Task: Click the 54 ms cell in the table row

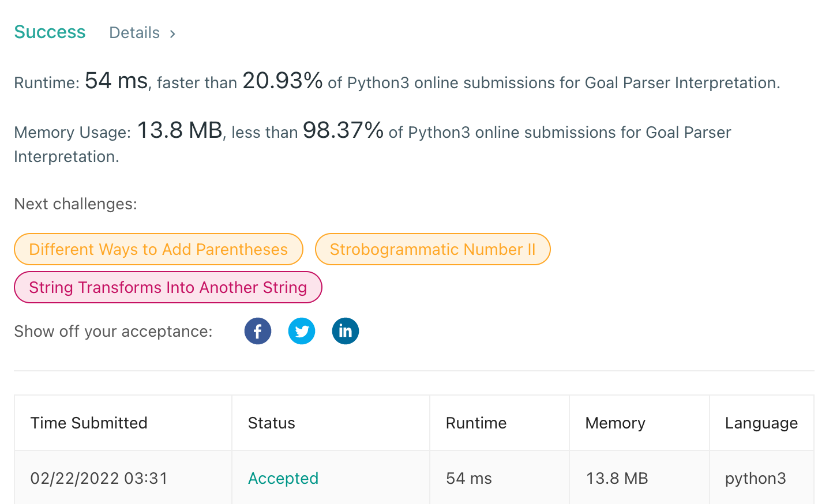Action: [x=468, y=478]
